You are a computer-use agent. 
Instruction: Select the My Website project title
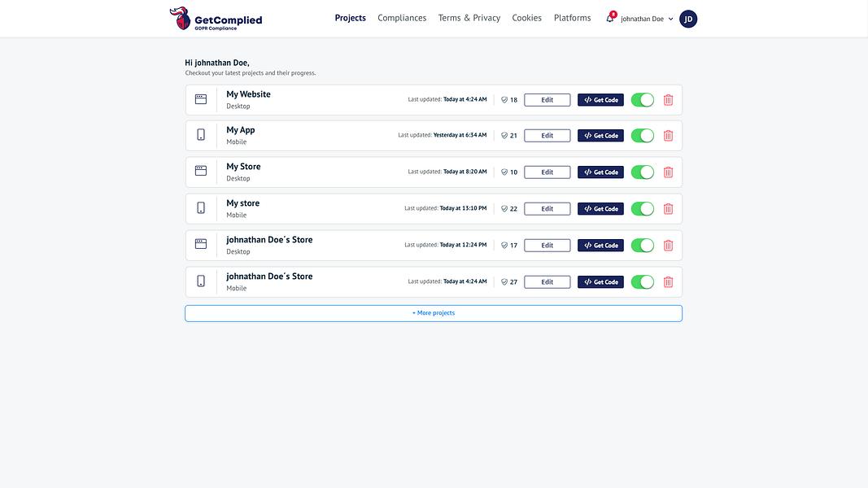(248, 94)
